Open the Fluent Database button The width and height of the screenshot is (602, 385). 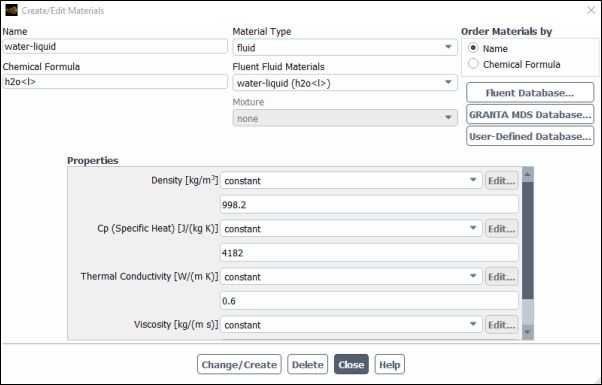(x=530, y=93)
